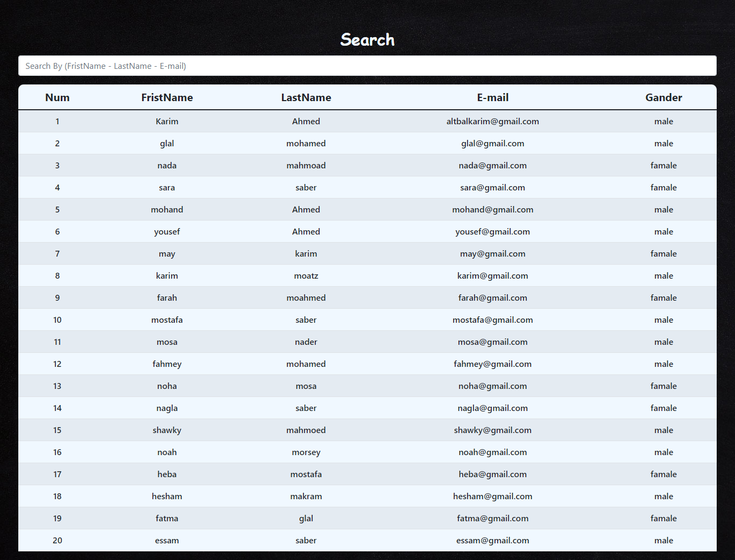Click first name noah
This screenshot has width=735, height=560.
pyautogui.click(x=167, y=452)
